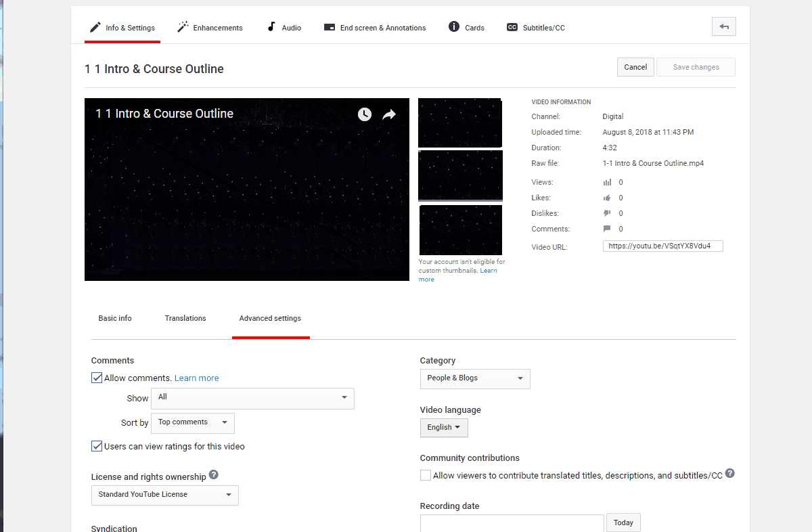Switch to Info & Settings tab

122,28
